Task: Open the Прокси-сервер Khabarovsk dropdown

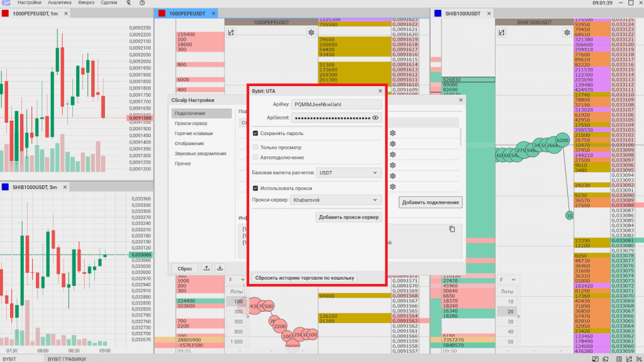Action: [x=336, y=200]
